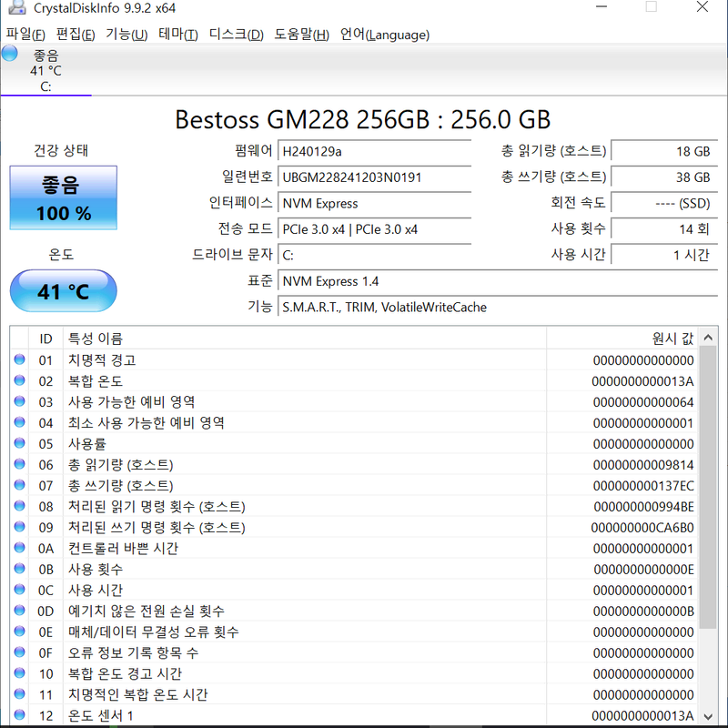Click the status orb for row 0E 매체/데이터 무결성 오류
The width and height of the screenshot is (728, 728).
click(19, 631)
